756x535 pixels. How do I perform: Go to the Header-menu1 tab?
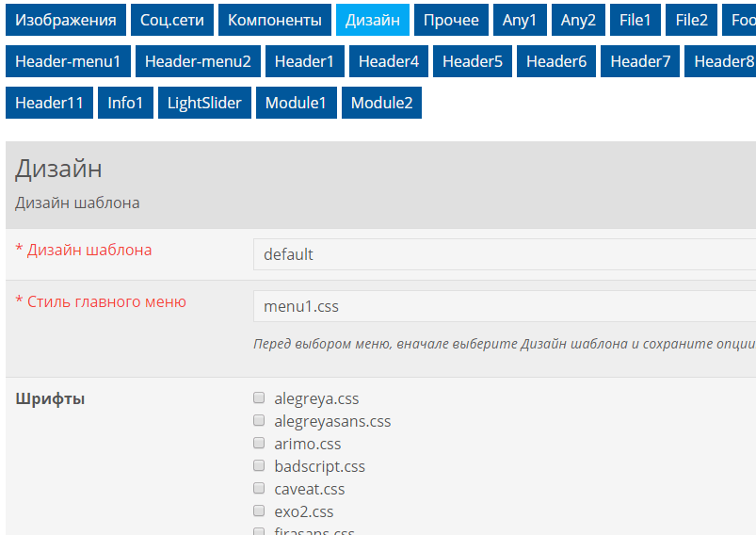68,61
